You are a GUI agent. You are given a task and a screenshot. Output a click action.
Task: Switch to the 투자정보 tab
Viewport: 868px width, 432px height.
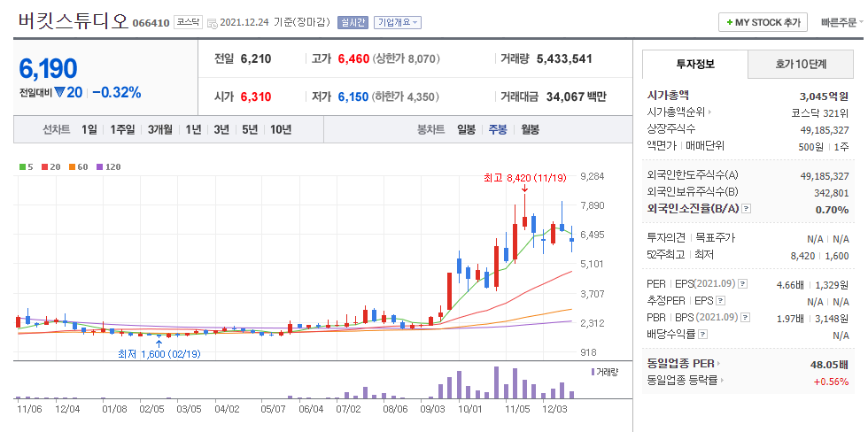click(695, 64)
